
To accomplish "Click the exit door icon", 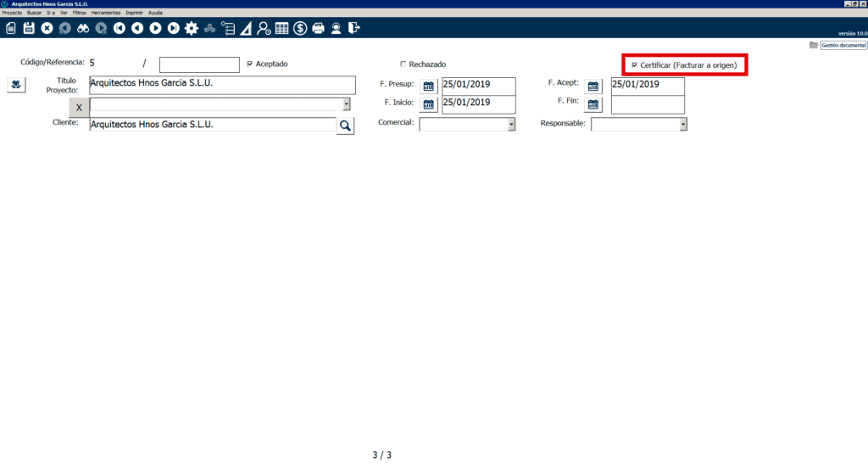I will click(354, 28).
